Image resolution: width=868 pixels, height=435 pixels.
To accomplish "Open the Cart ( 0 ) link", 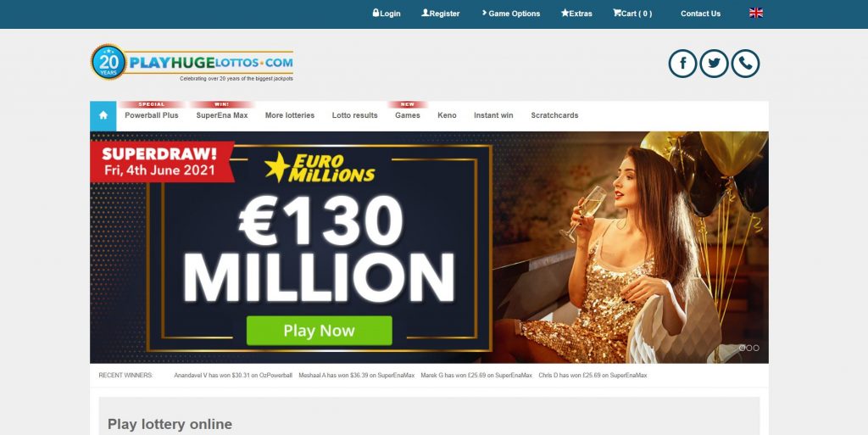I will 632,14.
